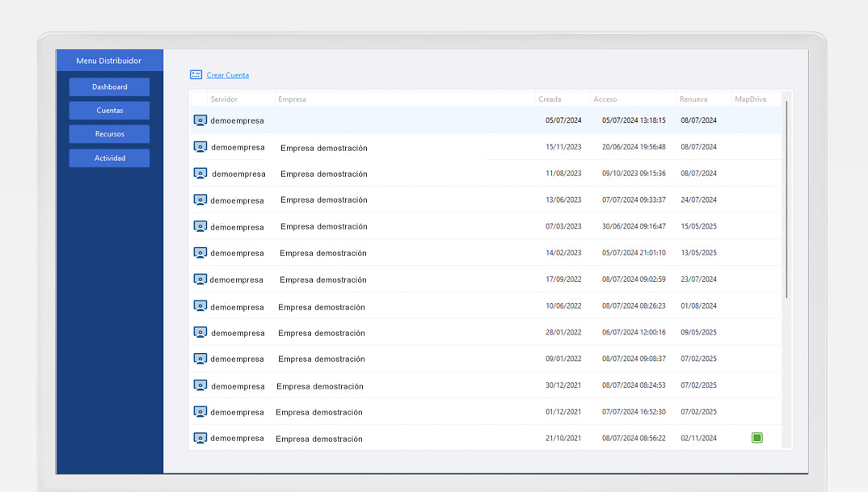Image resolution: width=868 pixels, height=492 pixels.
Task: Click access time 09/10/2023 09:15:36
Action: (x=634, y=173)
